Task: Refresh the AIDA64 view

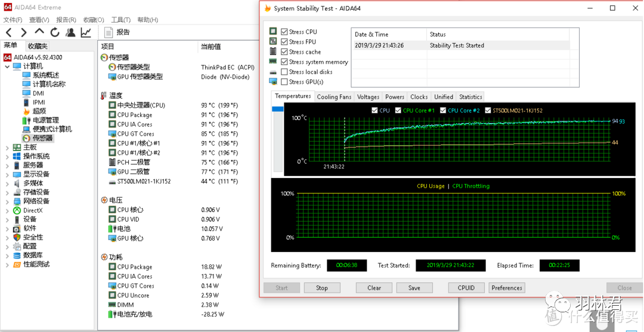Action: 55,32
